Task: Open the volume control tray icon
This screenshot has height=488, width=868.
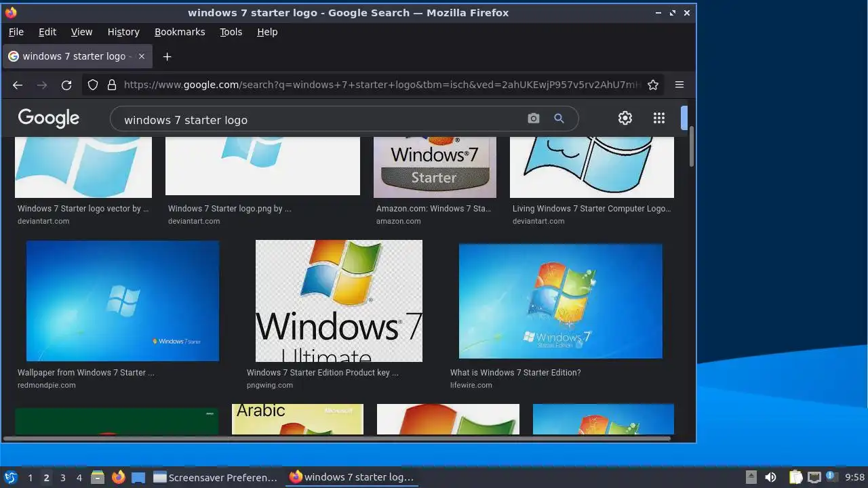Action: [x=770, y=477]
